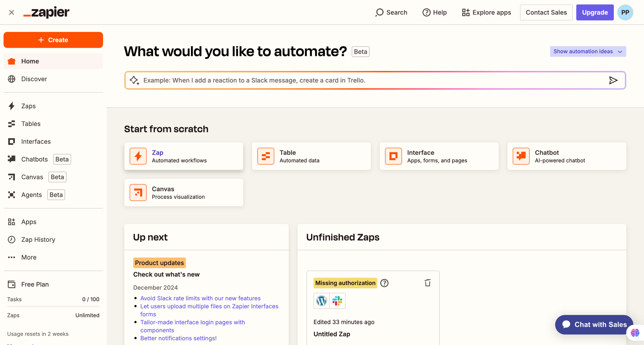
Task: Click the Slack app icon
Action: click(337, 301)
